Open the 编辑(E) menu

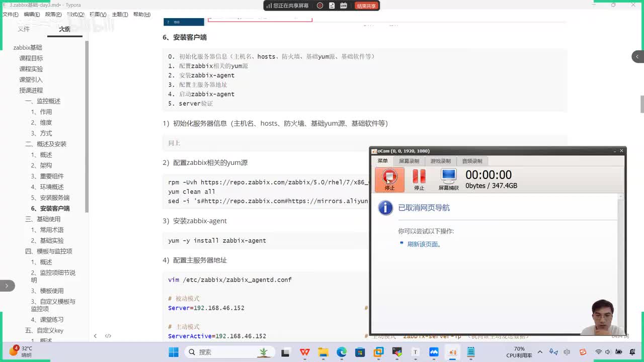[33, 15]
